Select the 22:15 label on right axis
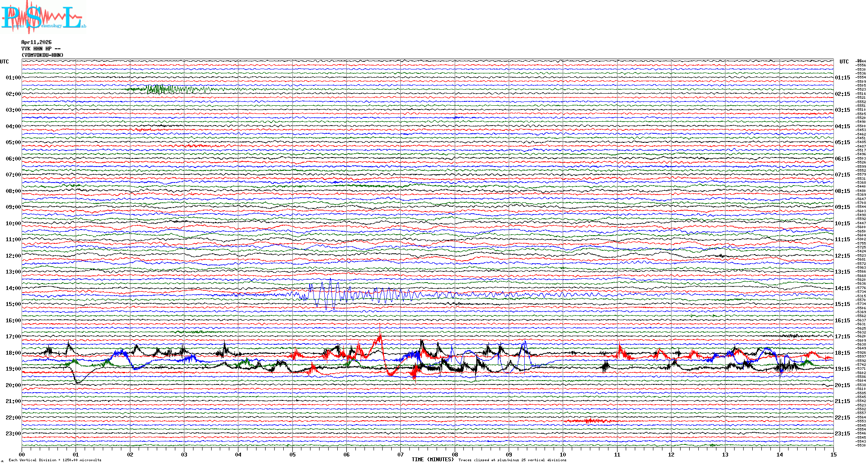 coord(842,418)
